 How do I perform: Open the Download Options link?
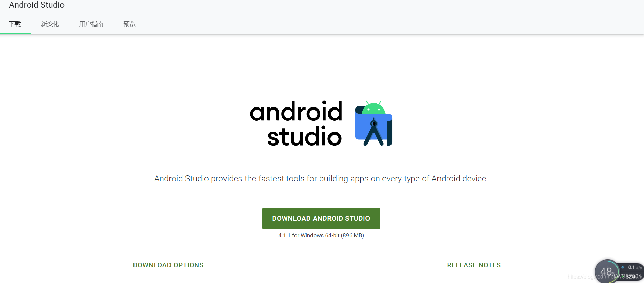[168, 265]
